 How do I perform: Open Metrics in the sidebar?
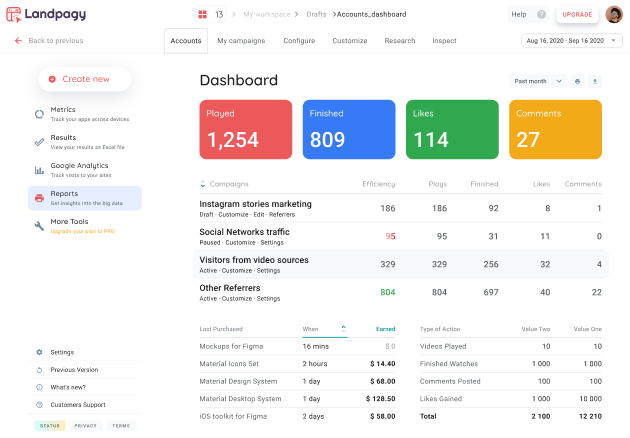tap(62, 110)
